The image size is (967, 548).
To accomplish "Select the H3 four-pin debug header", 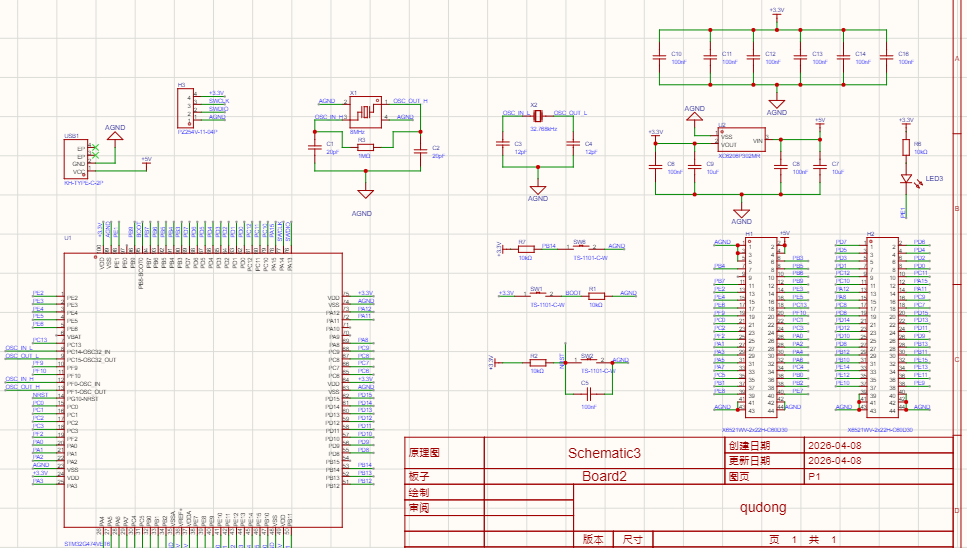I will click(x=183, y=105).
